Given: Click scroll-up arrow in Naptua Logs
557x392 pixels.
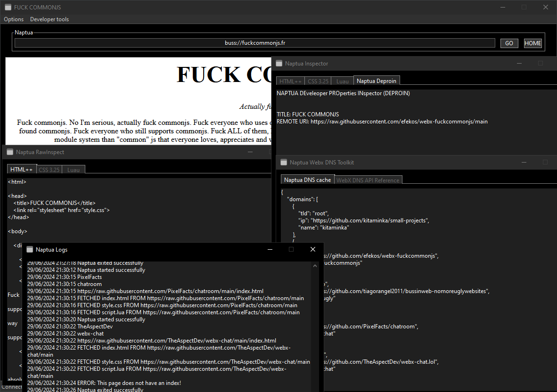Looking at the screenshot, I should tap(315, 266).
